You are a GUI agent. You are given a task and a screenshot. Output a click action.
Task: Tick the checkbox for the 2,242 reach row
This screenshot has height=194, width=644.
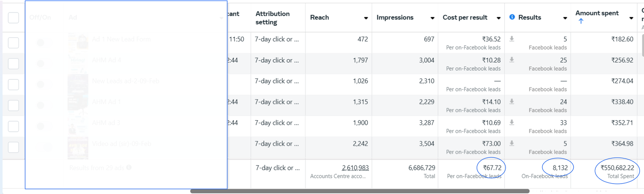(13, 147)
